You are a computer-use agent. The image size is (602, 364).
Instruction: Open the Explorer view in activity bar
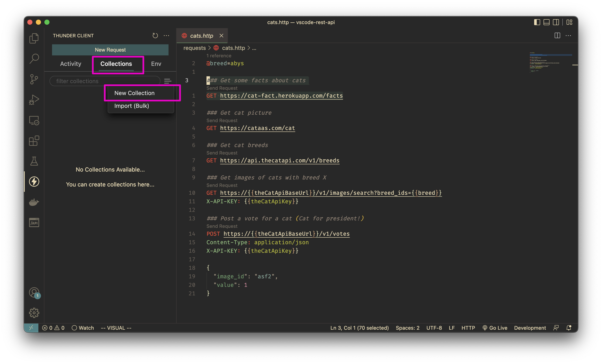34,38
